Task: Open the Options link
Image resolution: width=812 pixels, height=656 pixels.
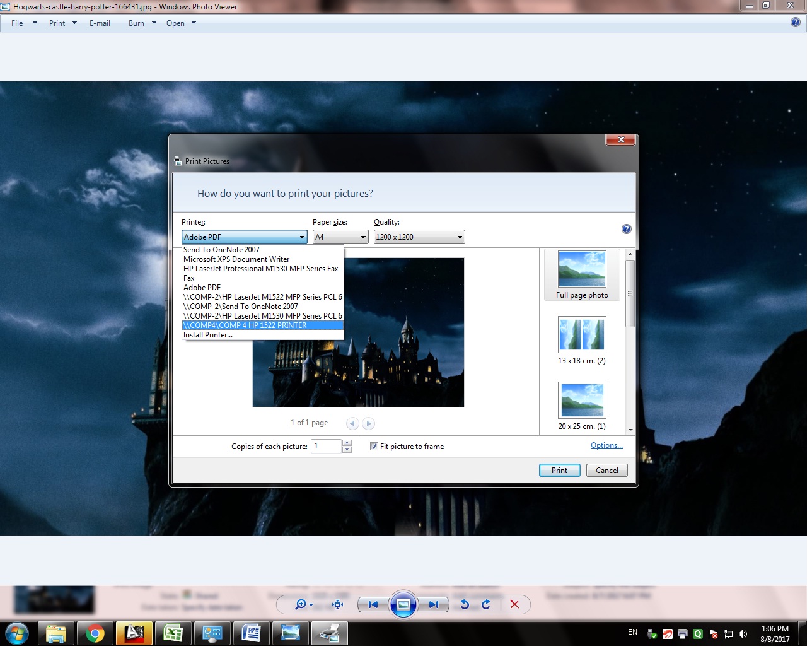Action: [606, 445]
